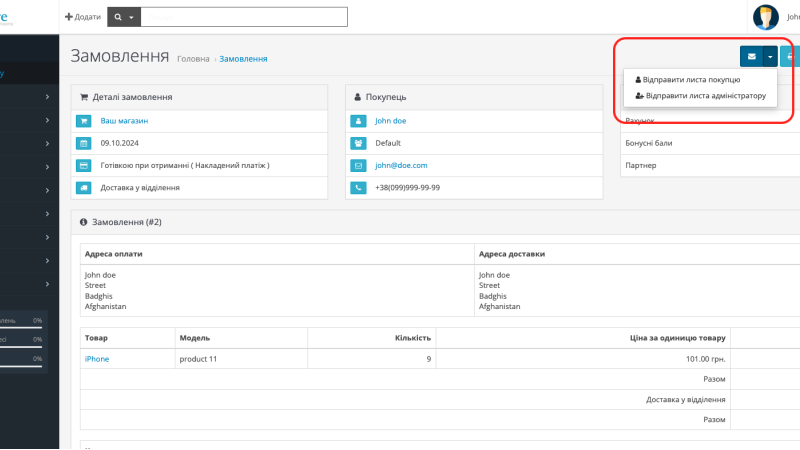Click the order date '09.10.2024'
The width and height of the screenshot is (800, 450).
[x=119, y=143]
